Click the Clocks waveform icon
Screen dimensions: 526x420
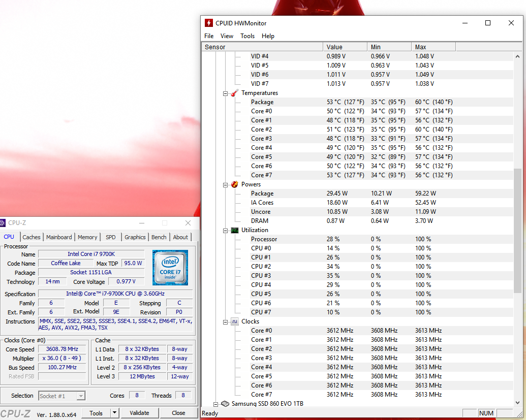coord(235,321)
